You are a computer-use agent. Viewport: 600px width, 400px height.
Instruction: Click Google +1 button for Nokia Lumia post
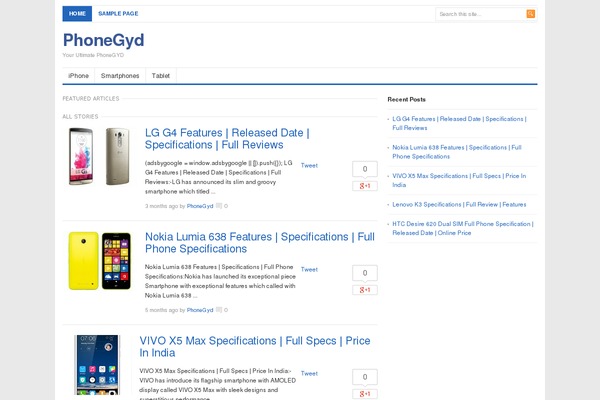click(365, 290)
